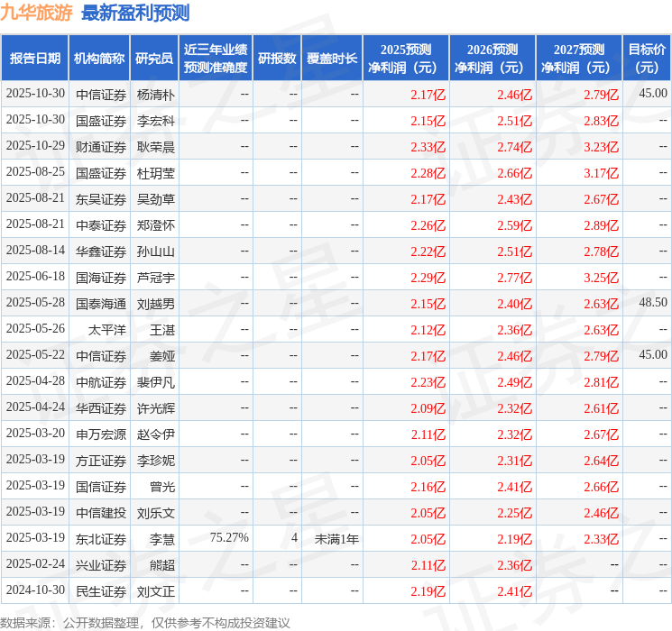This screenshot has width=672, height=631.
Task: Select 兴业证券 institution cell
Action: (x=101, y=565)
